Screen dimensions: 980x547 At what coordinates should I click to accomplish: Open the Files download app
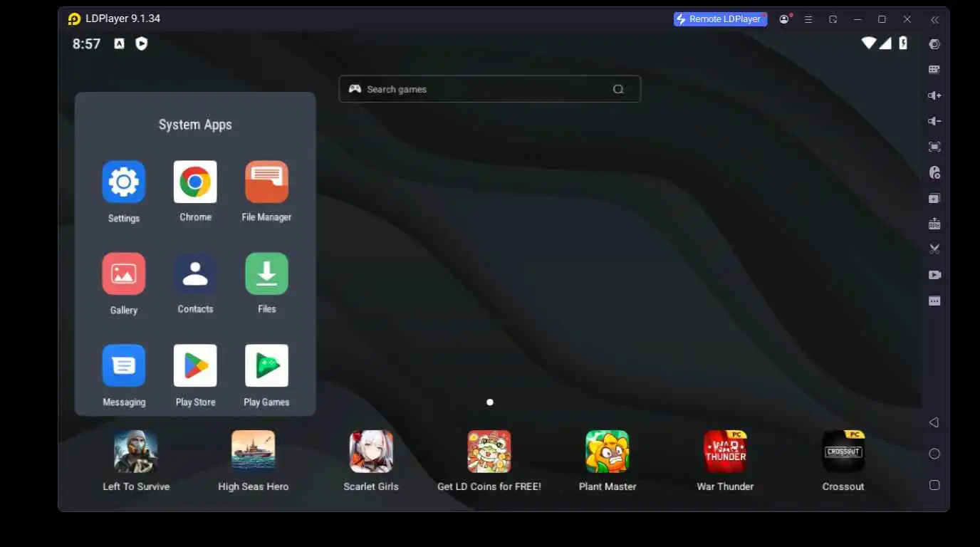point(266,273)
